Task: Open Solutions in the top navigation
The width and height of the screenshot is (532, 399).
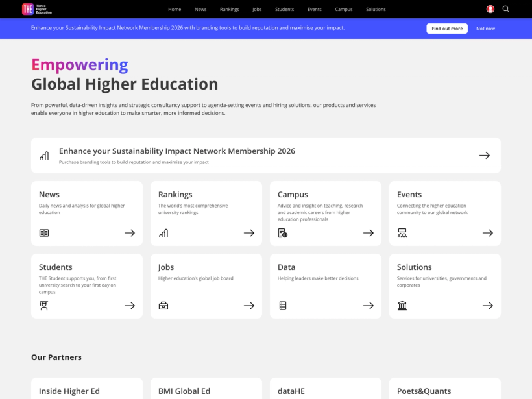Action: coord(376,10)
